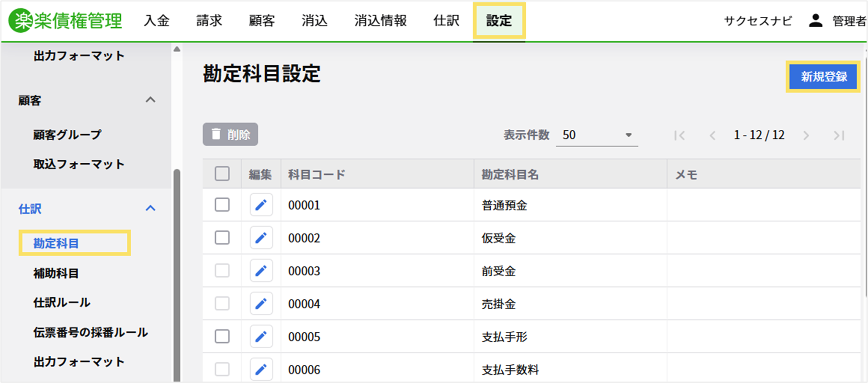Edit account 00002 仮受金 via pencil icon

[261, 238]
